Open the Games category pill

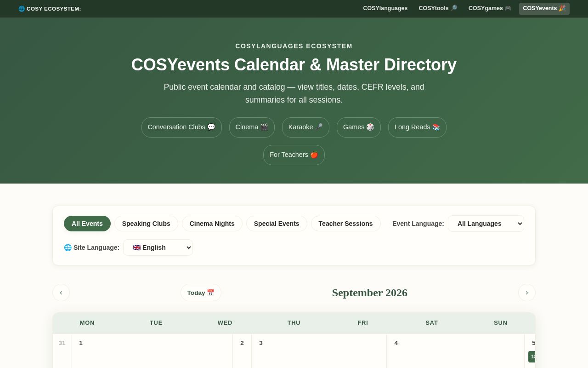[x=359, y=127]
